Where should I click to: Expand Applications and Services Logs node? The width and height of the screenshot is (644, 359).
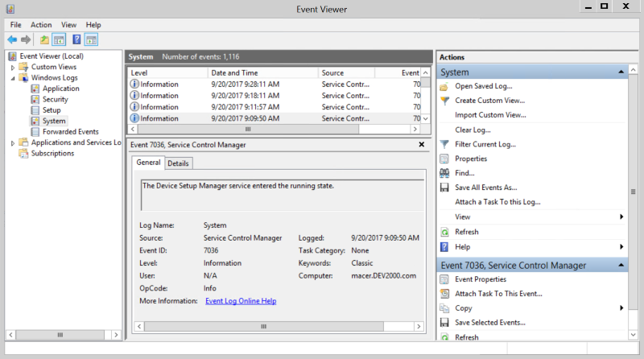pos(13,142)
